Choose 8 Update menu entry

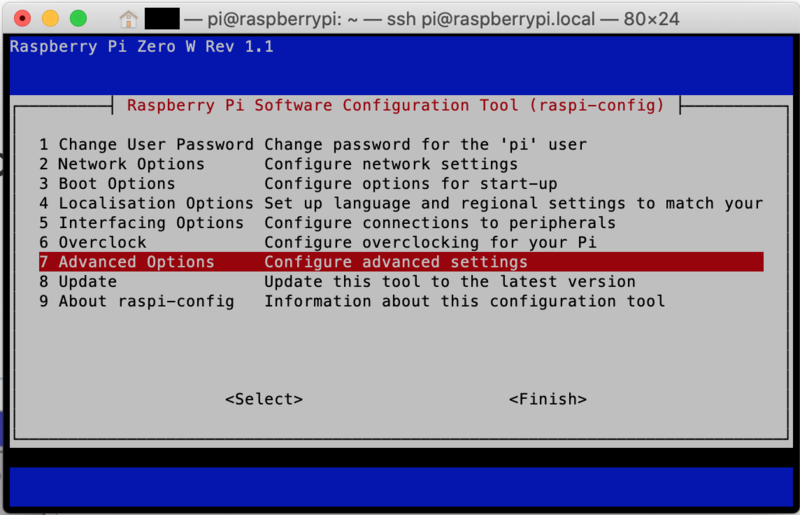[x=401, y=282]
